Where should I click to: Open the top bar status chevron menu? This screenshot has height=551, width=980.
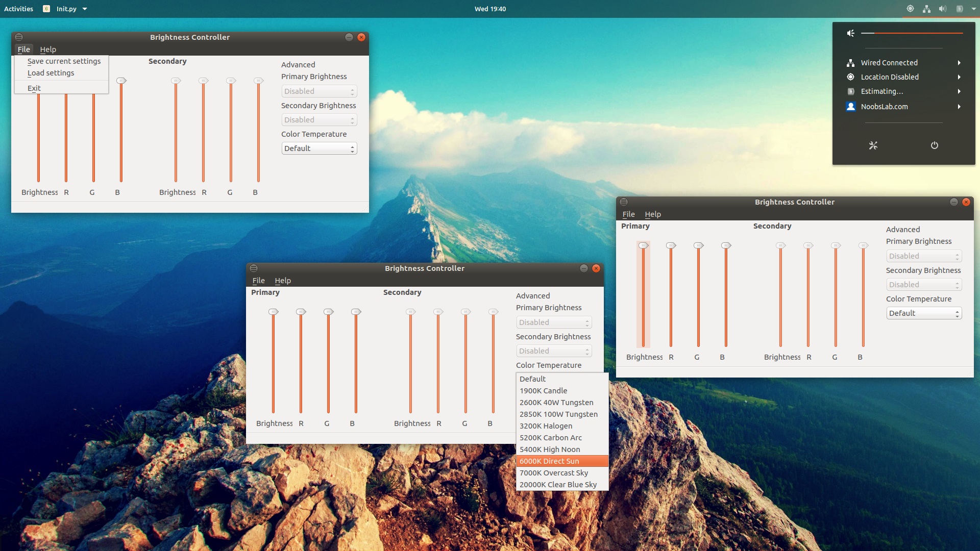[x=973, y=9]
